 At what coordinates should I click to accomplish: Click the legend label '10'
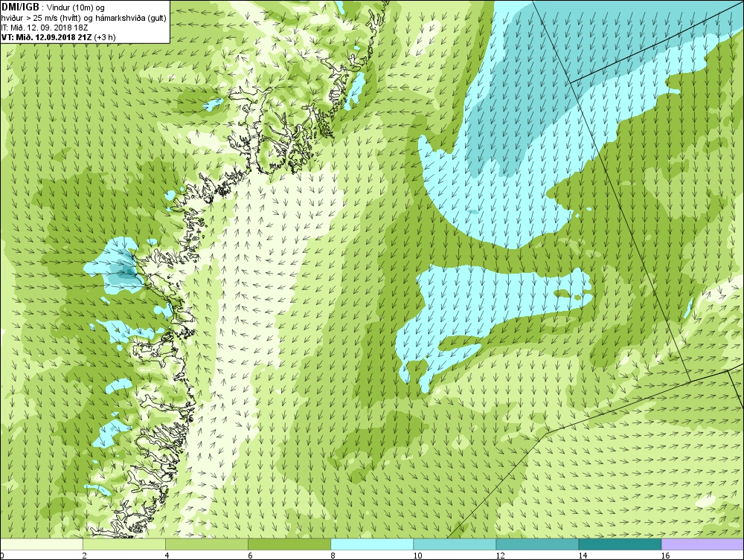(x=417, y=556)
